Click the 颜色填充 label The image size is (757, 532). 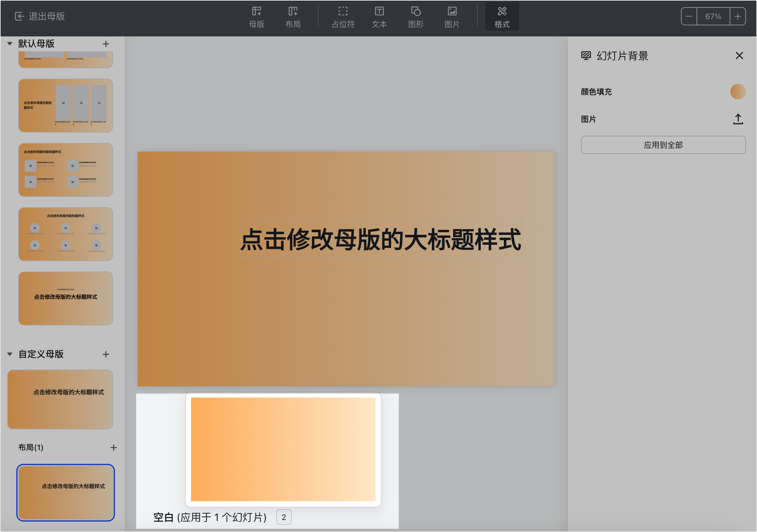point(596,92)
